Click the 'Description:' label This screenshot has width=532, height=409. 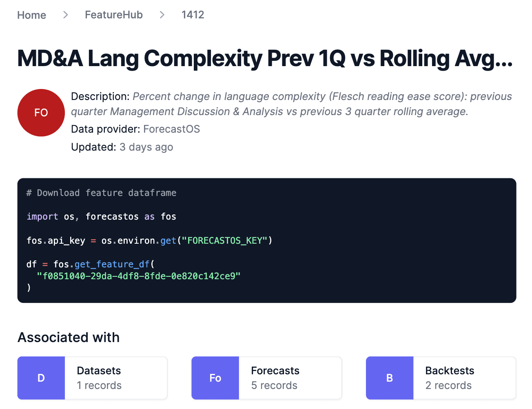click(100, 97)
